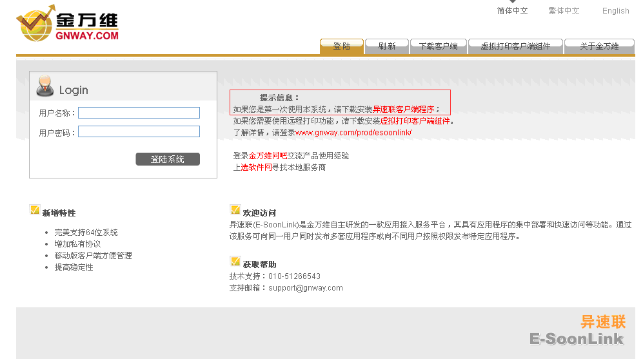This screenshot has height=364, width=643.
Task: Click the 登陆系统 button
Action: click(168, 159)
